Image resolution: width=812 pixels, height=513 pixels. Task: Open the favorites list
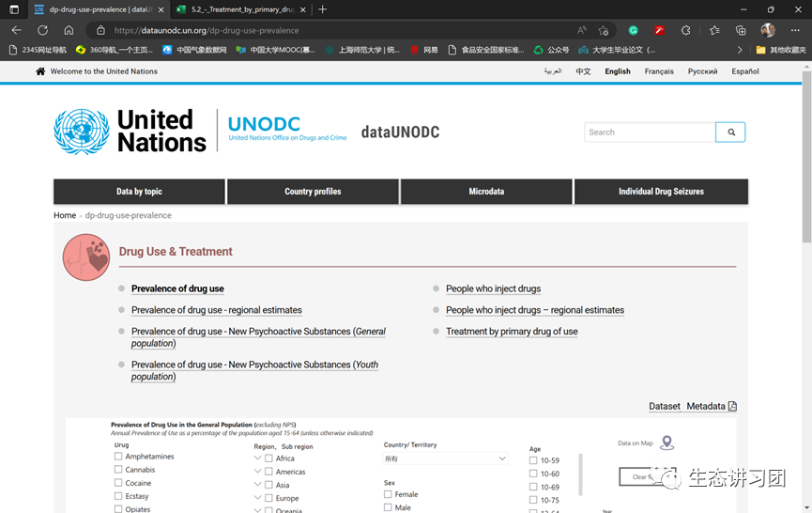click(x=714, y=30)
